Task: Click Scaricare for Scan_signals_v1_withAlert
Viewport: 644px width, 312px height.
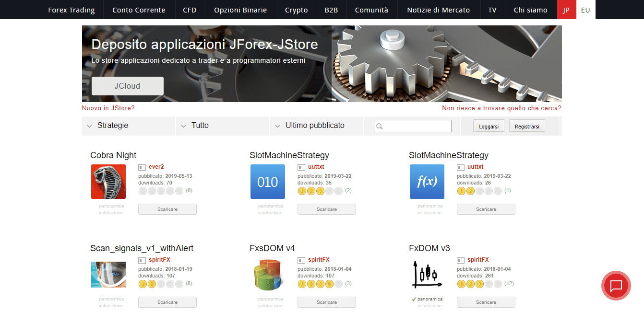Action: 167,302
